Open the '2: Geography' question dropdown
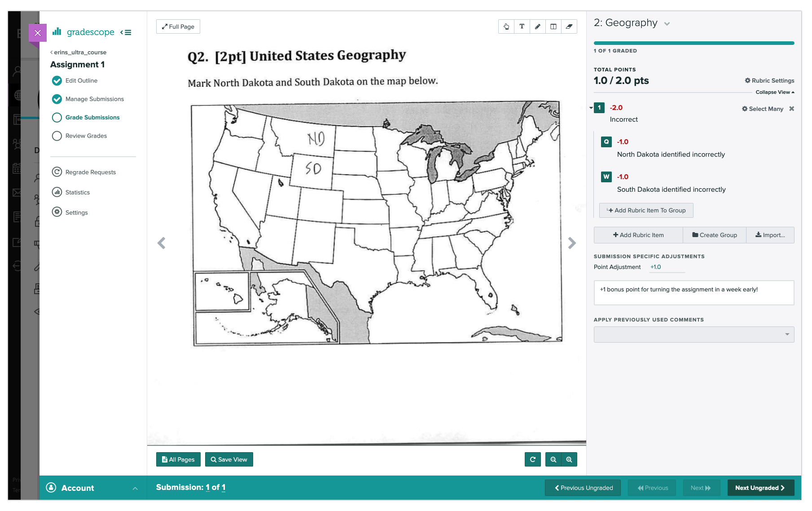The image size is (812, 511). 667,23
